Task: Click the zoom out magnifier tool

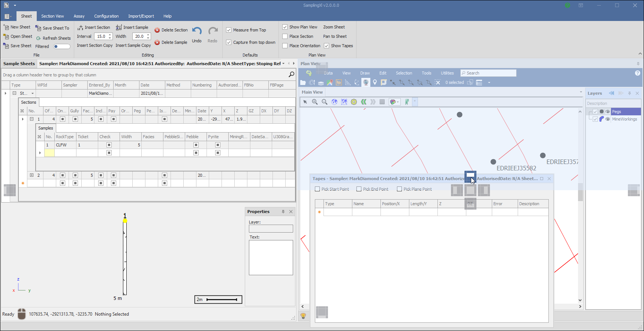Action: click(325, 102)
